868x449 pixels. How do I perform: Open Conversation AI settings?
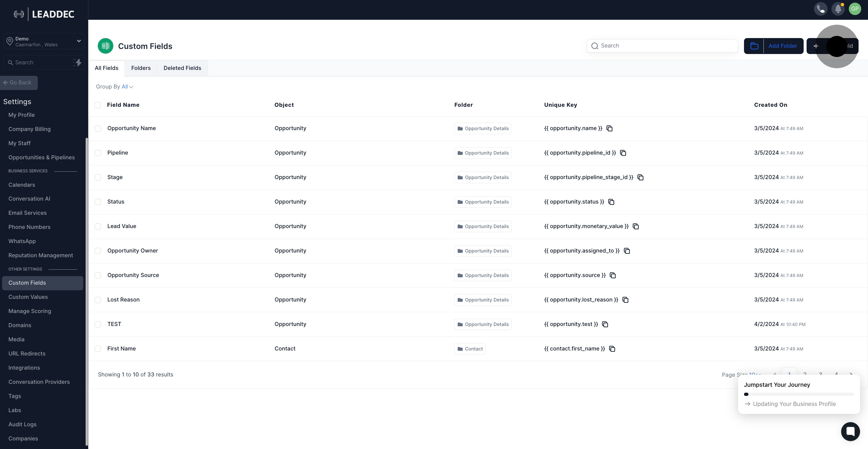click(x=29, y=199)
